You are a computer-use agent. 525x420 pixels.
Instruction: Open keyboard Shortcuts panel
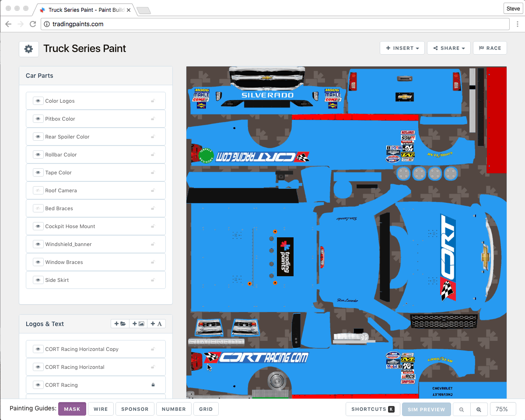[373, 409]
